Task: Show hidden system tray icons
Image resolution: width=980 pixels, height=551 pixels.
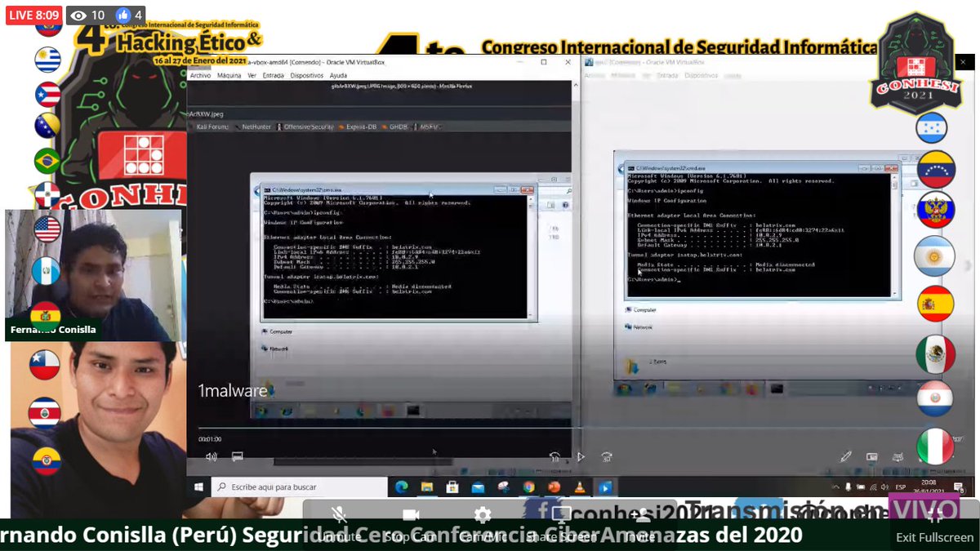Action: pos(835,487)
